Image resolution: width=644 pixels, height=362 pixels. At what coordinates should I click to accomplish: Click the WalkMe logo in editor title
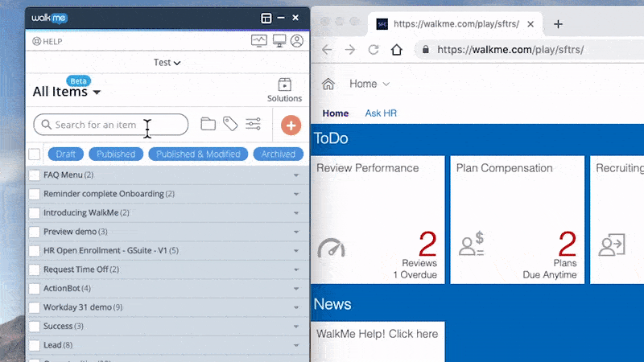click(x=50, y=18)
